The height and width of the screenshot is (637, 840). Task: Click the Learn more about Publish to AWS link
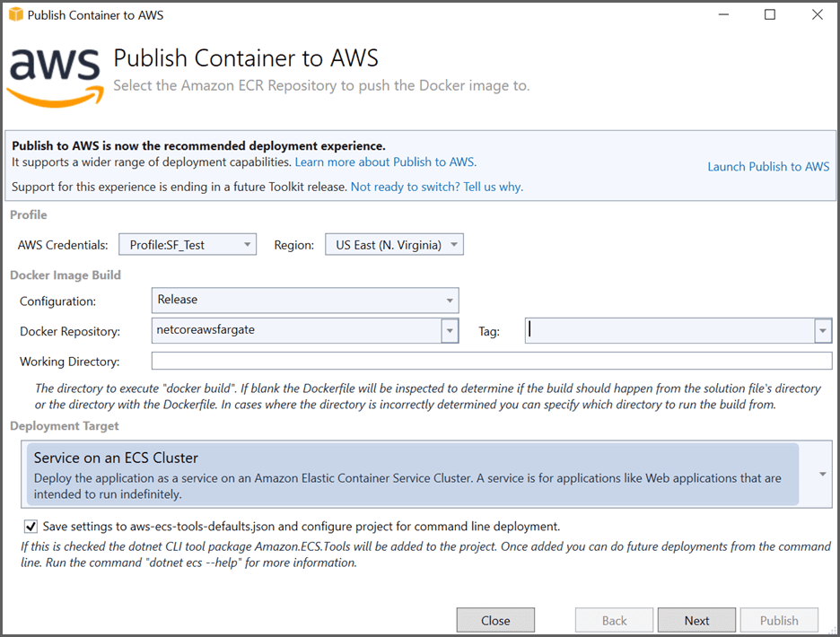[x=385, y=162]
